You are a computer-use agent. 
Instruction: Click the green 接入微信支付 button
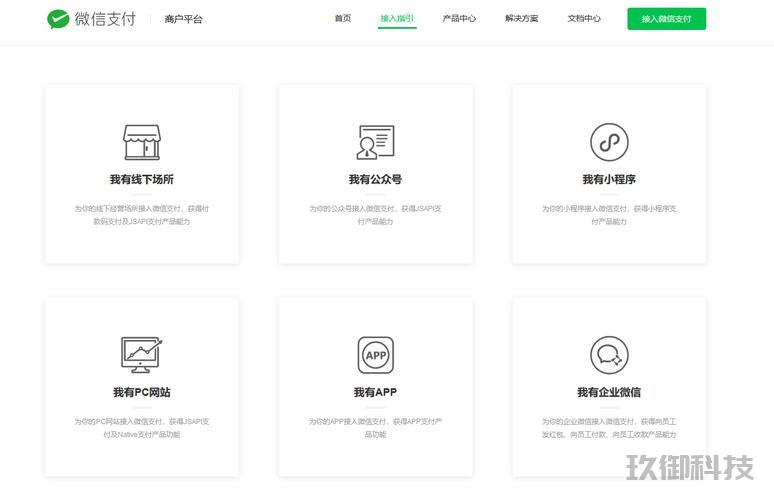tap(666, 19)
